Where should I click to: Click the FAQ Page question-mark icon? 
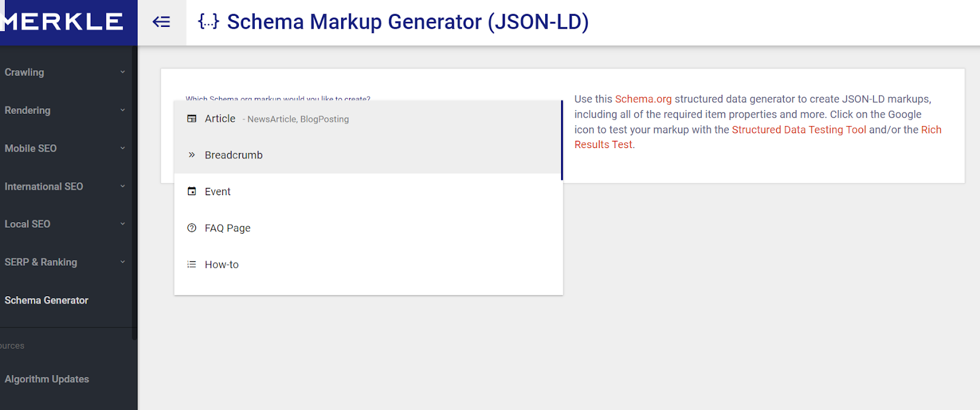(192, 228)
